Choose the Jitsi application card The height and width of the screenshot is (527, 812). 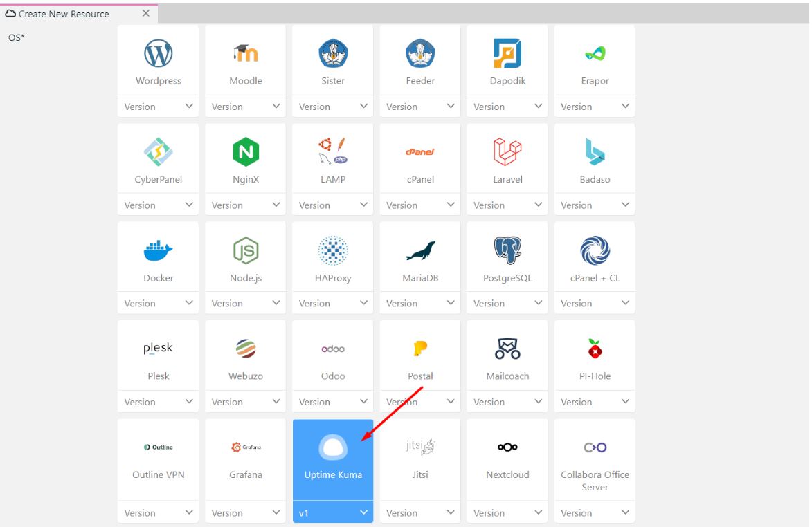[x=420, y=459]
